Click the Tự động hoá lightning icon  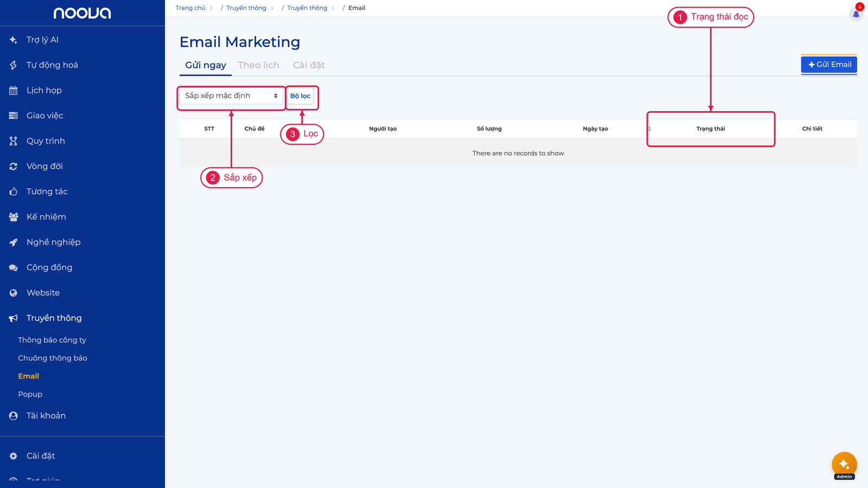(14, 65)
